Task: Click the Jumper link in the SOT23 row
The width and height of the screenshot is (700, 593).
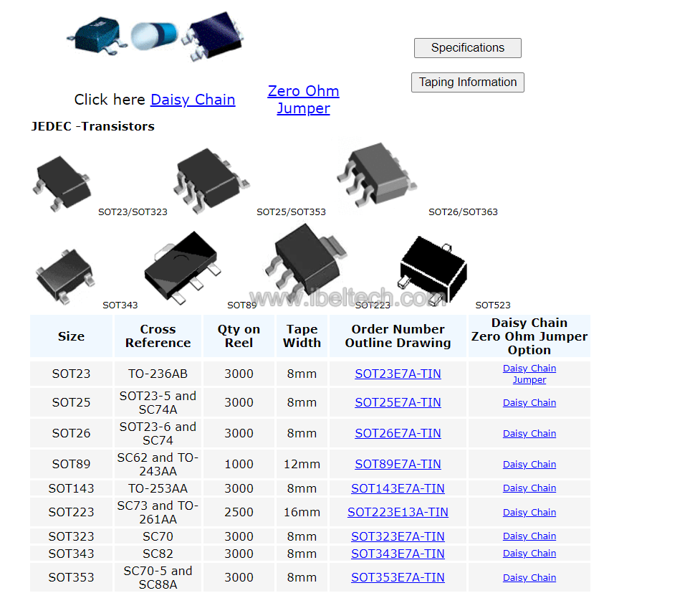Action: click(529, 380)
